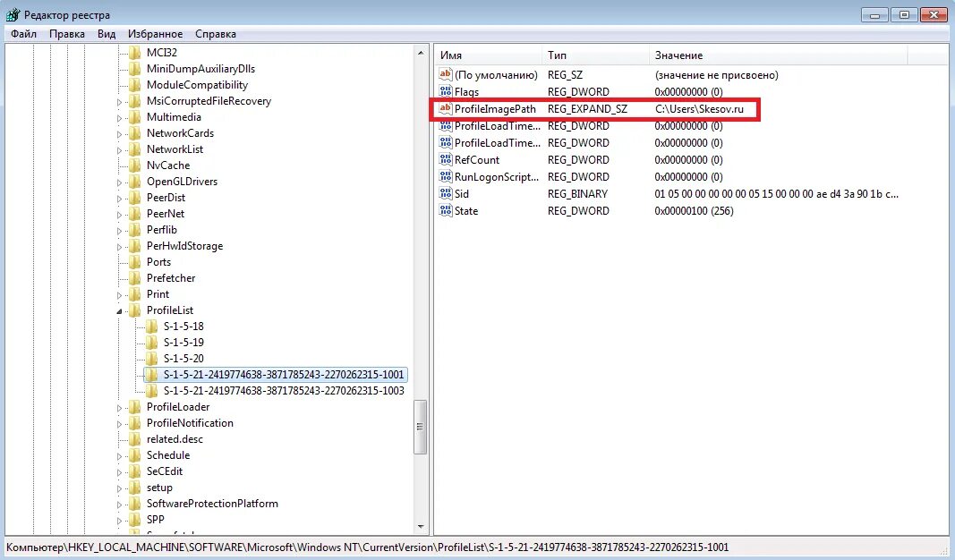Screen dimensions: 955x560
Task: Click the ModuleCompatibility folder icon
Action: [134, 85]
